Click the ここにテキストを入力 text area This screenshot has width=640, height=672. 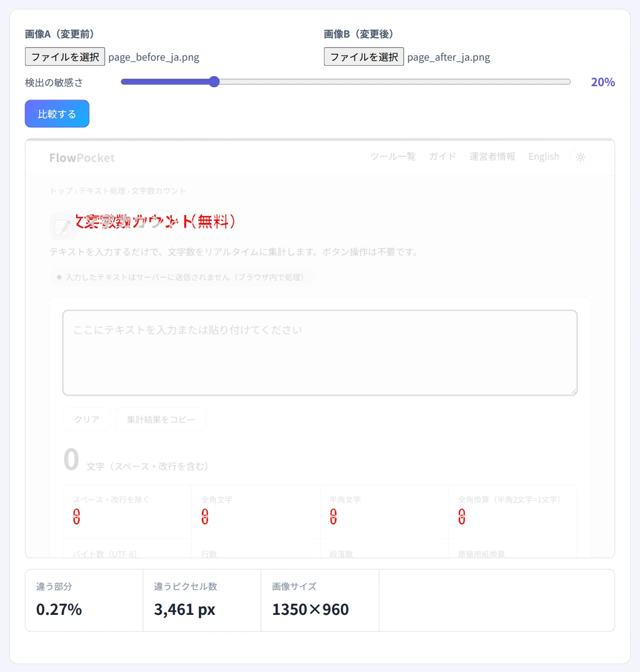point(320,353)
